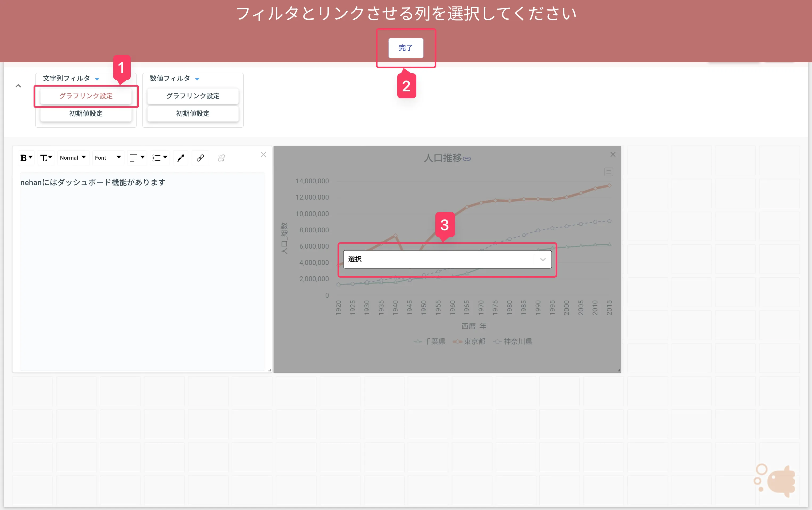Open the chart hamburger menu icon
The image size is (812, 510).
[609, 172]
